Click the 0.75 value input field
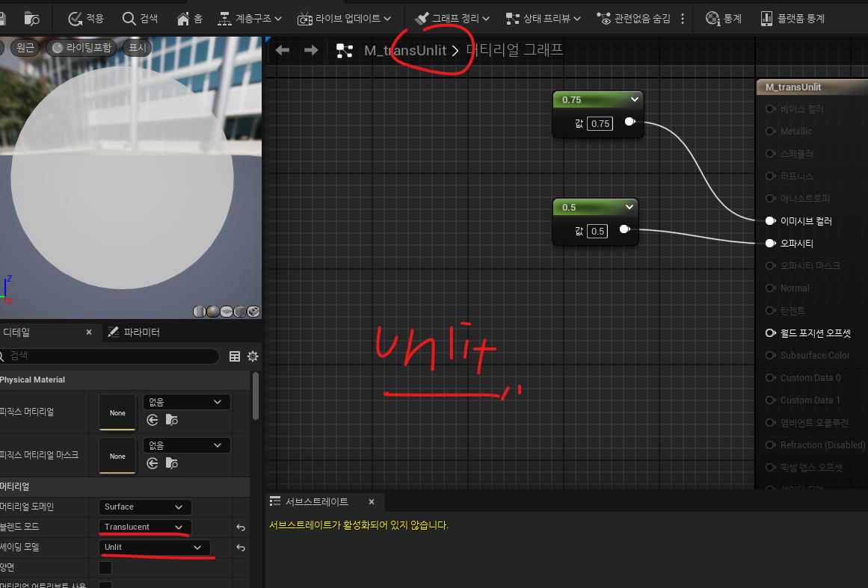This screenshot has width=868, height=588. 600,123
